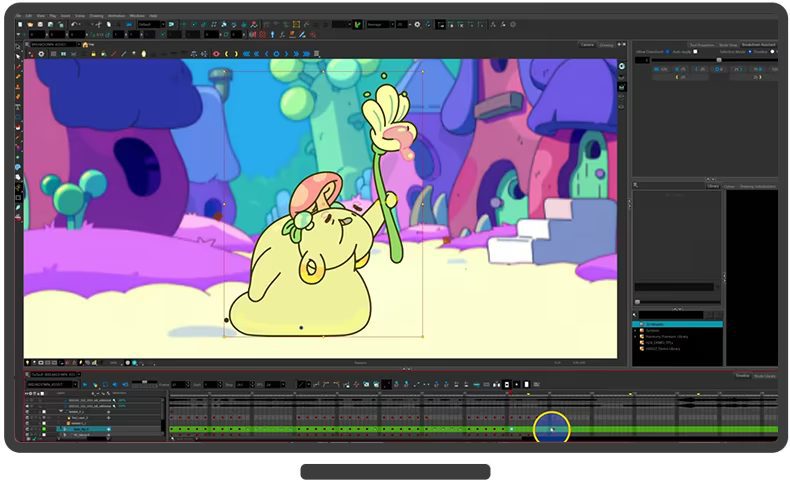
Task: Click the red onion skin eye icon
Action: coord(216,53)
